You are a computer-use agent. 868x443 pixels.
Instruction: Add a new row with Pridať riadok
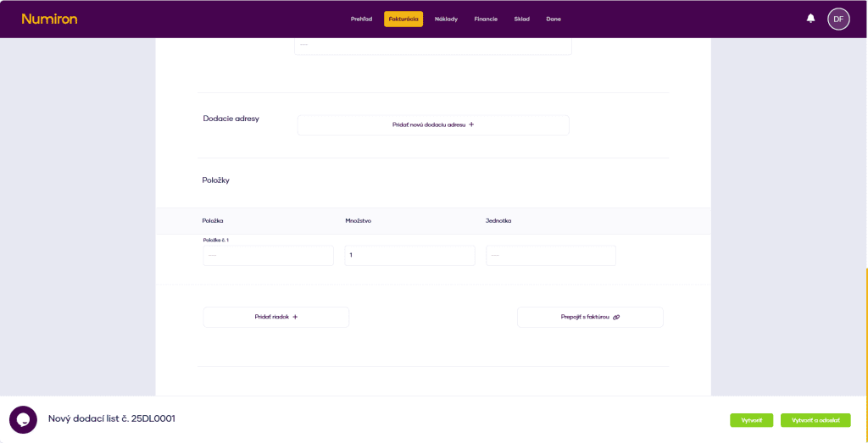click(x=275, y=317)
